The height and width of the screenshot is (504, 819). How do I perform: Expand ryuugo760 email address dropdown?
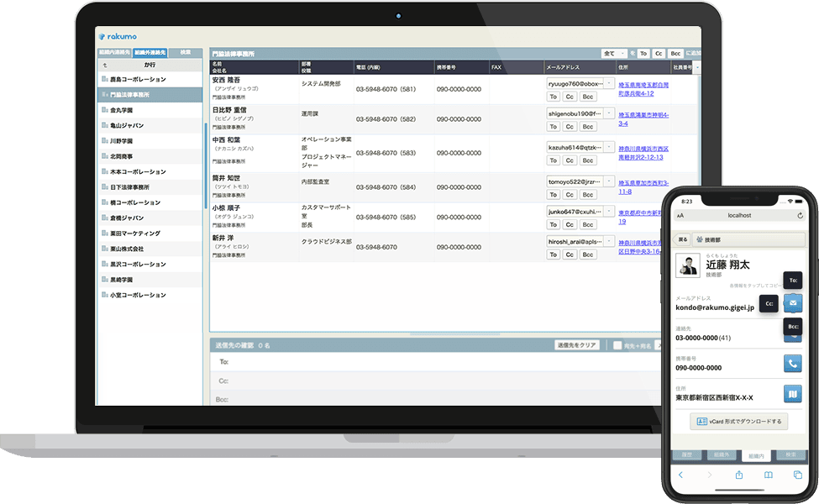[x=608, y=83]
